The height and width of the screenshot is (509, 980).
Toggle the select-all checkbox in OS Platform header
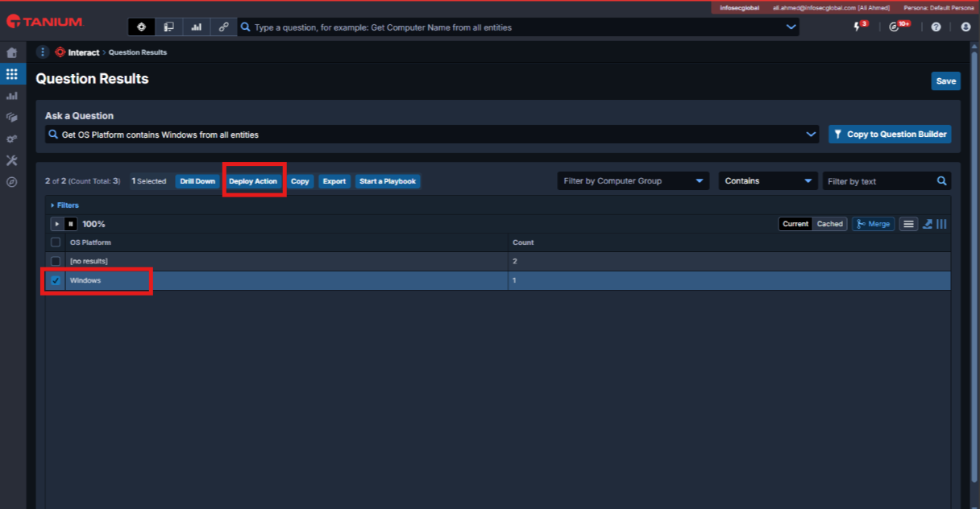click(56, 242)
